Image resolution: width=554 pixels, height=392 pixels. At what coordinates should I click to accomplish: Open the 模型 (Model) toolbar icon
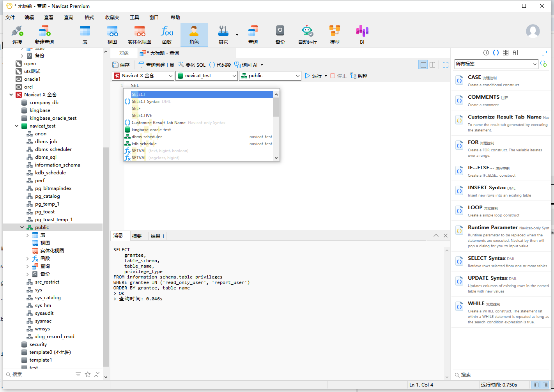(335, 35)
